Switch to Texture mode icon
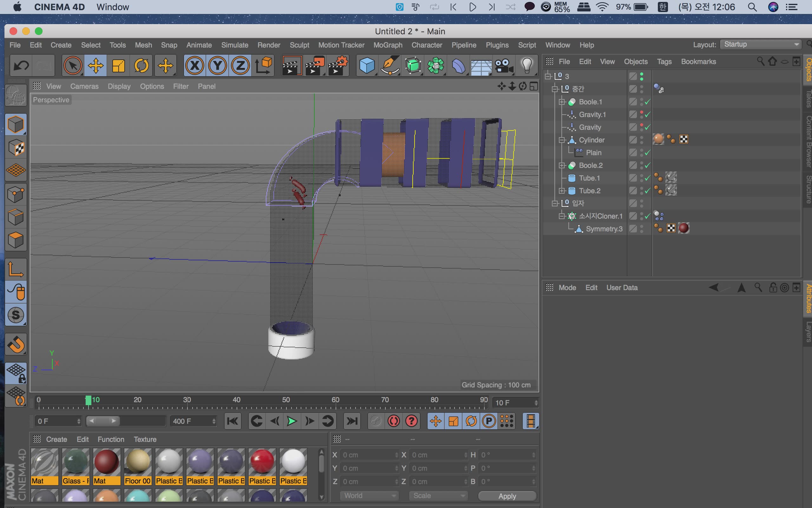This screenshot has height=508, width=812. tap(16, 148)
